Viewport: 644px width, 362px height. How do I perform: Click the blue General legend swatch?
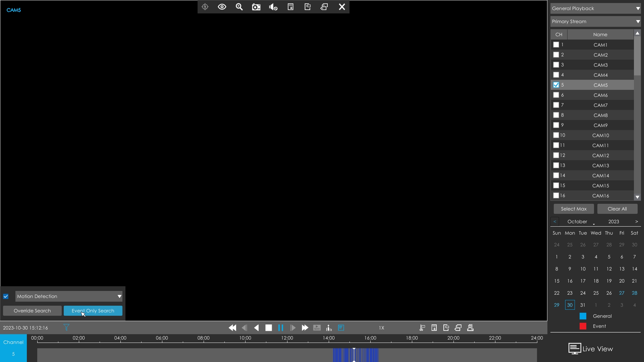pyautogui.click(x=583, y=316)
